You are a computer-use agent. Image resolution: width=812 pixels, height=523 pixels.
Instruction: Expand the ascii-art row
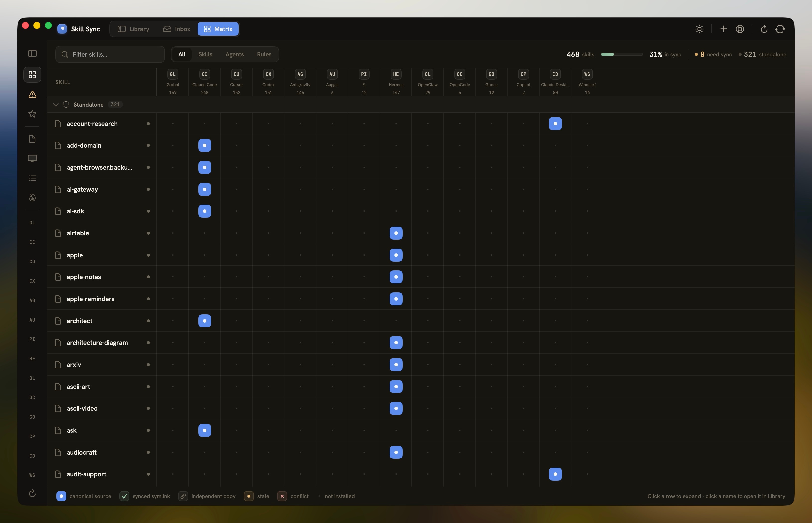tap(420, 387)
